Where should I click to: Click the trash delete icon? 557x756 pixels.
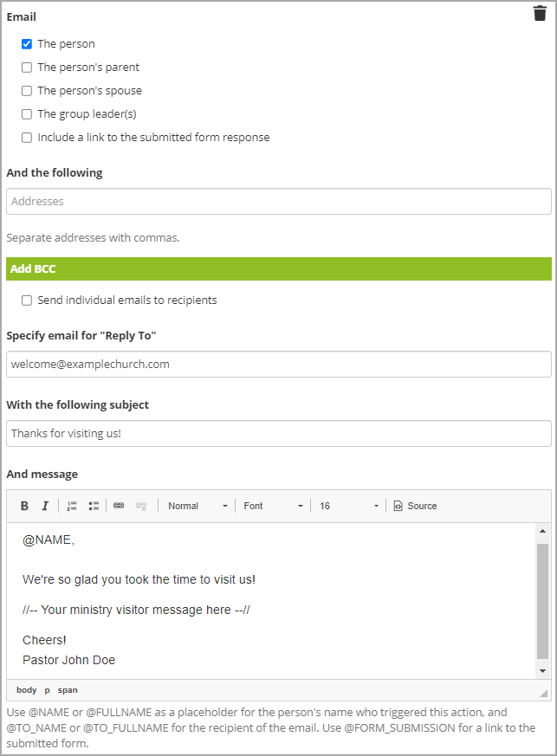pyautogui.click(x=540, y=13)
